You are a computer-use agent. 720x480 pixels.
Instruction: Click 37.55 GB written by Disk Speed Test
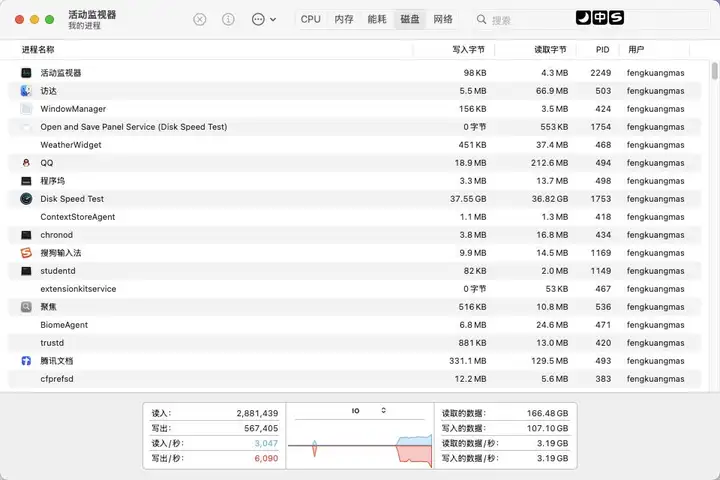click(x=468, y=199)
